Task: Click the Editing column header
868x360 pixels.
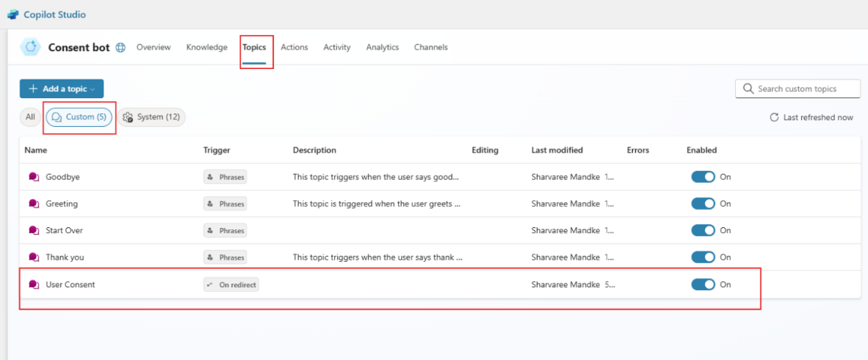Action: click(x=485, y=150)
